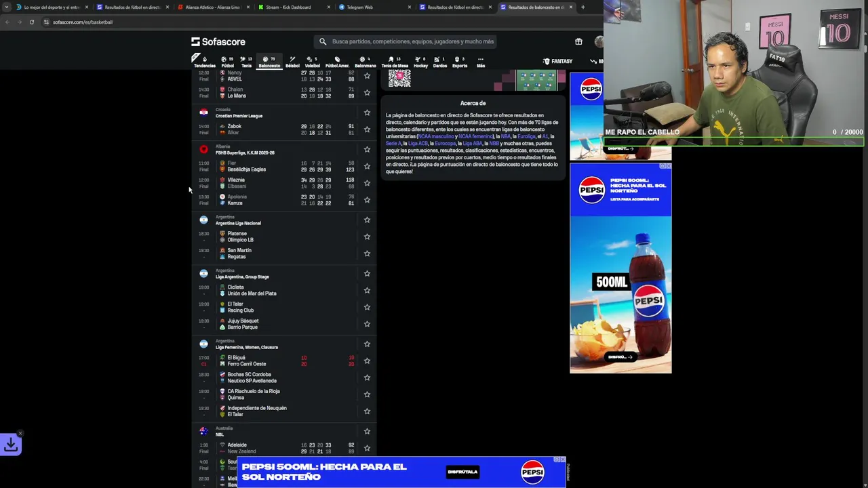The height and width of the screenshot is (488, 868).
Task: Close the Pepsi sidebar ad
Action: (669, 166)
